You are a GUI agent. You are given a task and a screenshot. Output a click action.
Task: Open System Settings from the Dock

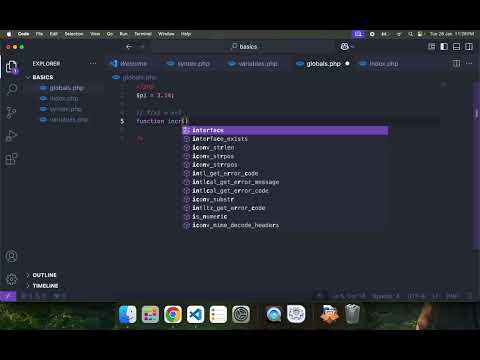click(x=241, y=314)
